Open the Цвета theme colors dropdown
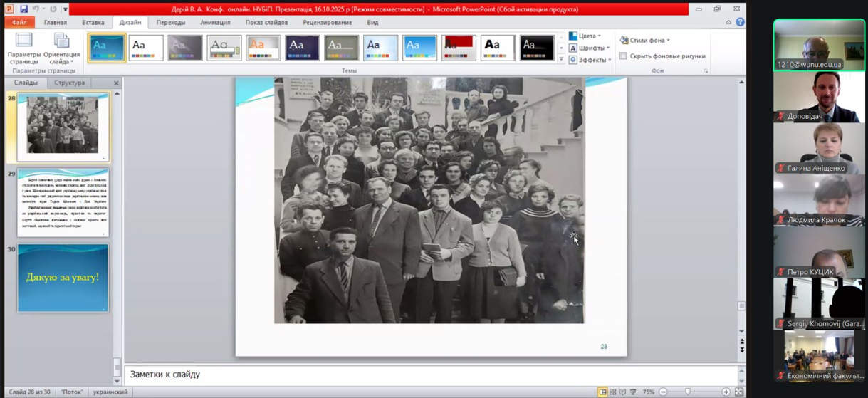868x398 pixels. [x=585, y=36]
